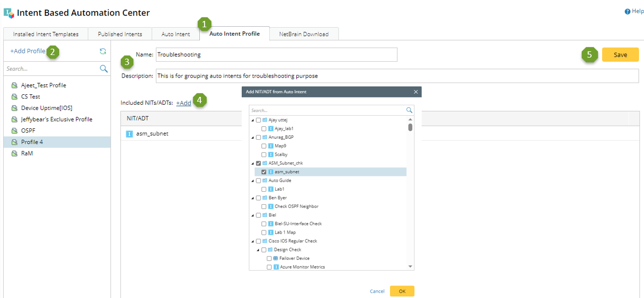The image size is (644, 298).
Task: Click the RaM profile icon
Action: [15, 153]
